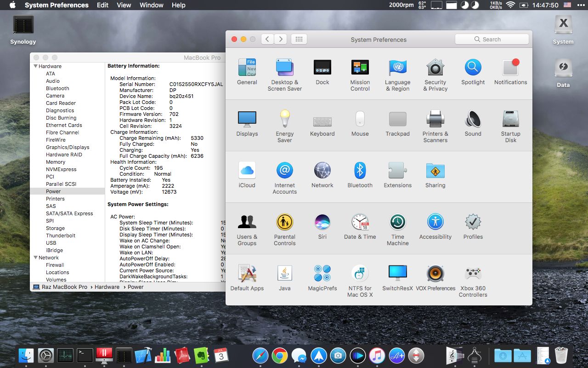Screen dimensions: 588x368
Task: Select Storage in hardware list
Action: (x=55, y=228)
